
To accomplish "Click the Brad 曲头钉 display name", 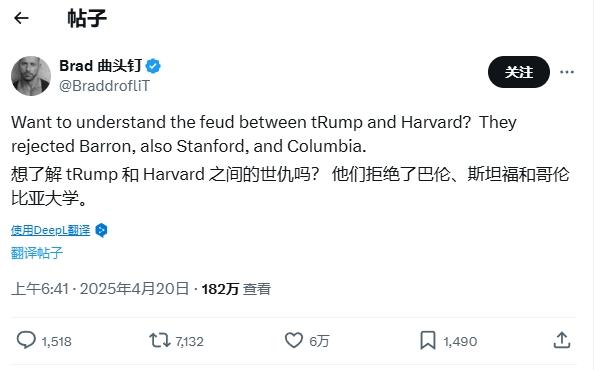I will pos(101,66).
